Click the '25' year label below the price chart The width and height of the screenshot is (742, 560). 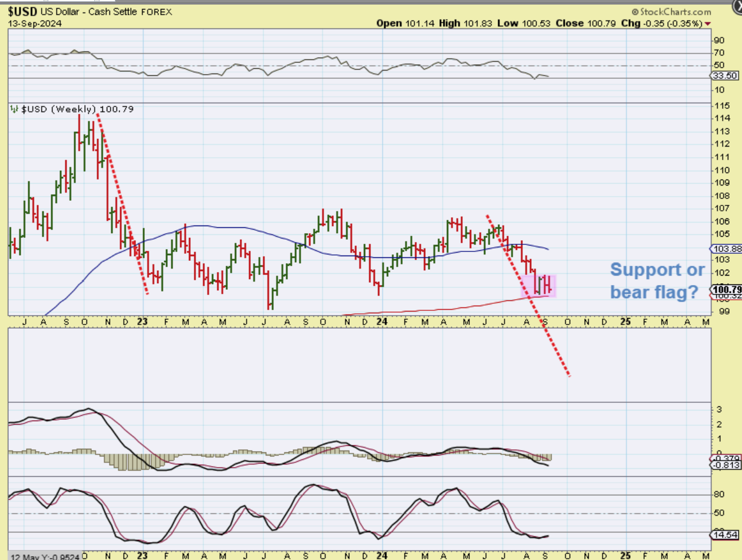tap(625, 322)
